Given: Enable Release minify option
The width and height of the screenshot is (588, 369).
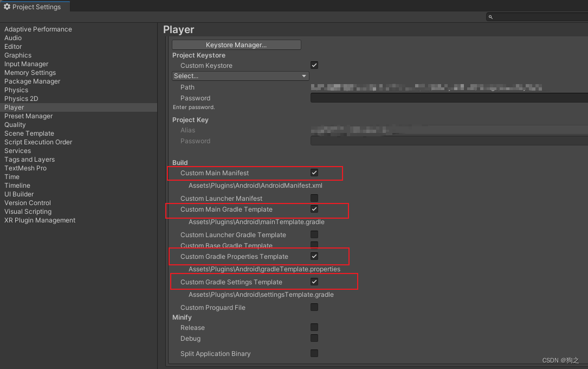Looking at the screenshot, I should (x=314, y=327).
